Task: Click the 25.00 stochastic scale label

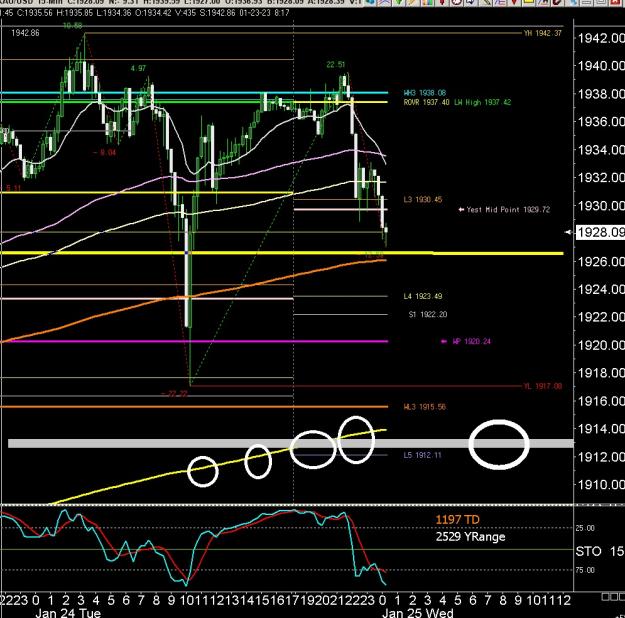Action: pos(585,528)
